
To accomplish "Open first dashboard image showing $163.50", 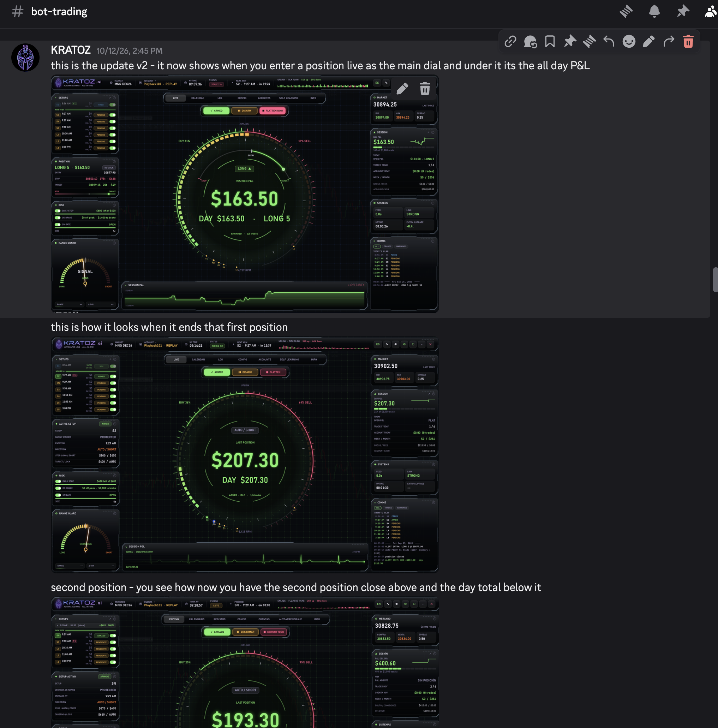I will pyautogui.click(x=245, y=194).
